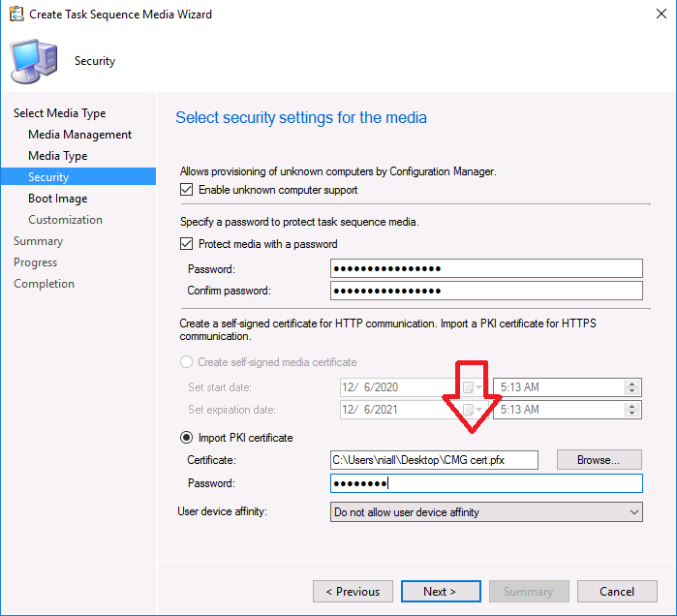Click the 'Set start date:' label
Viewport: 677px width, 616px height.
(x=219, y=387)
